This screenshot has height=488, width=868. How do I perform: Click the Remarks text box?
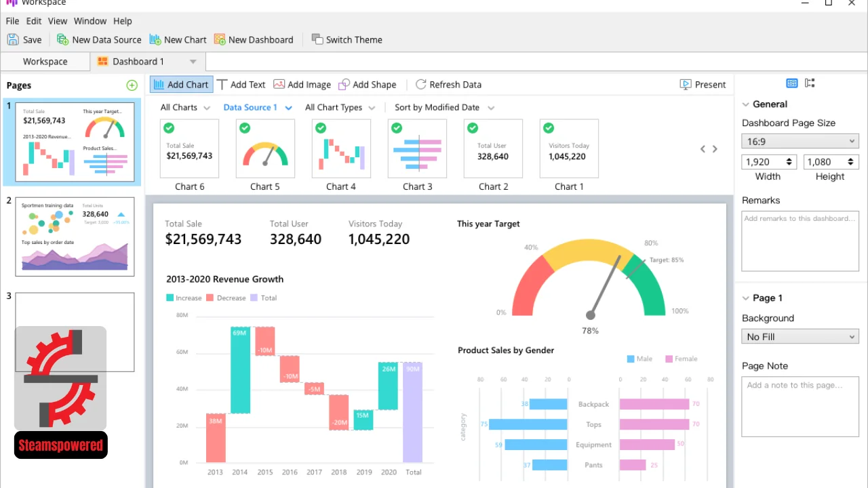[x=800, y=241]
